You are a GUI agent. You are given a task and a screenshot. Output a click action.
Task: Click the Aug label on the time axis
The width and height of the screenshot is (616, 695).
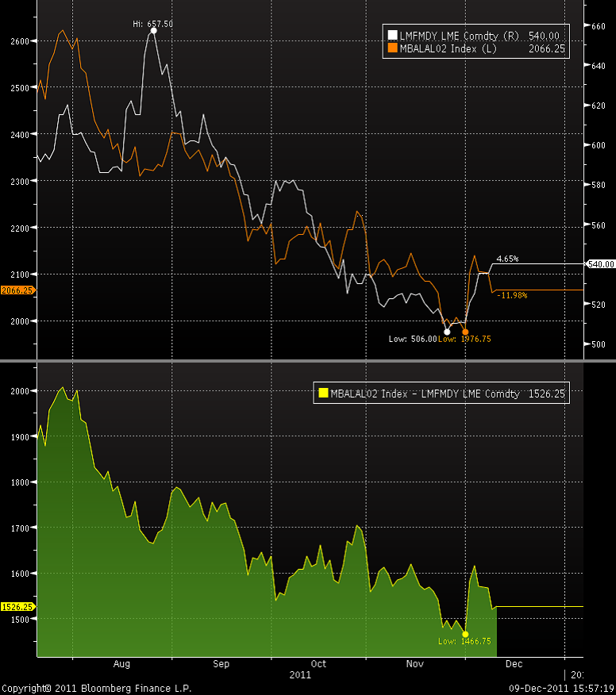coord(121,663)
